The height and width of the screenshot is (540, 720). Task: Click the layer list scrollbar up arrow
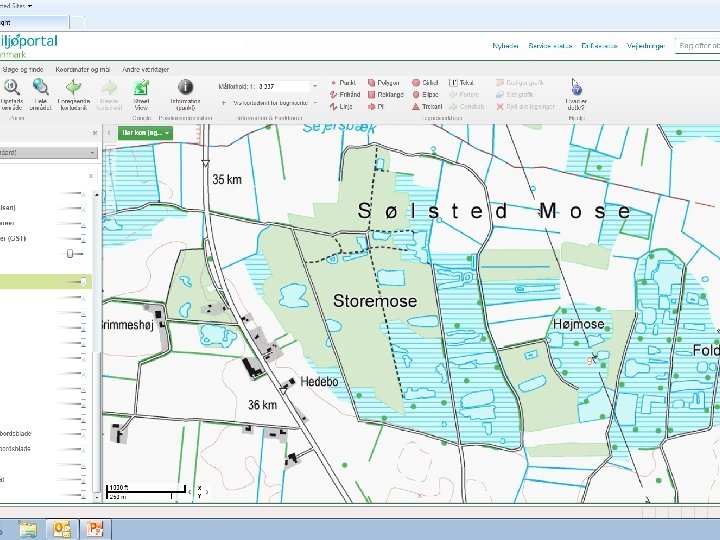pyautogui.click(x=96, y=195)
